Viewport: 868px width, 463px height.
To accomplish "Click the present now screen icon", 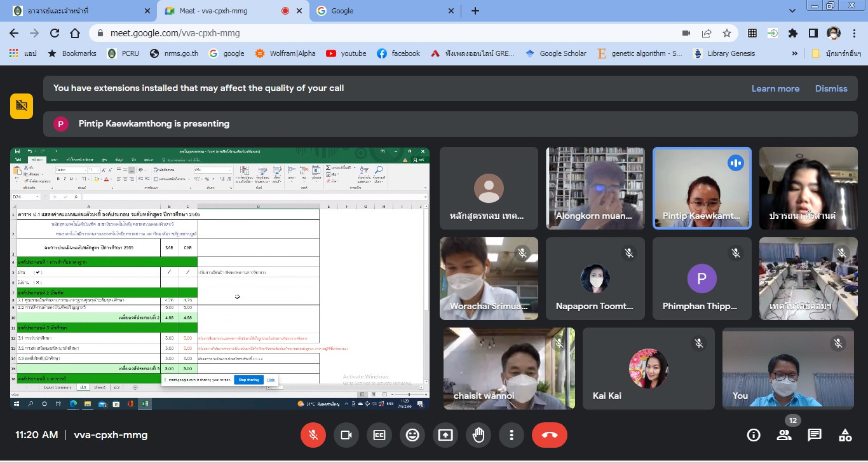I will pyautogui.click(x=445, y=435).
